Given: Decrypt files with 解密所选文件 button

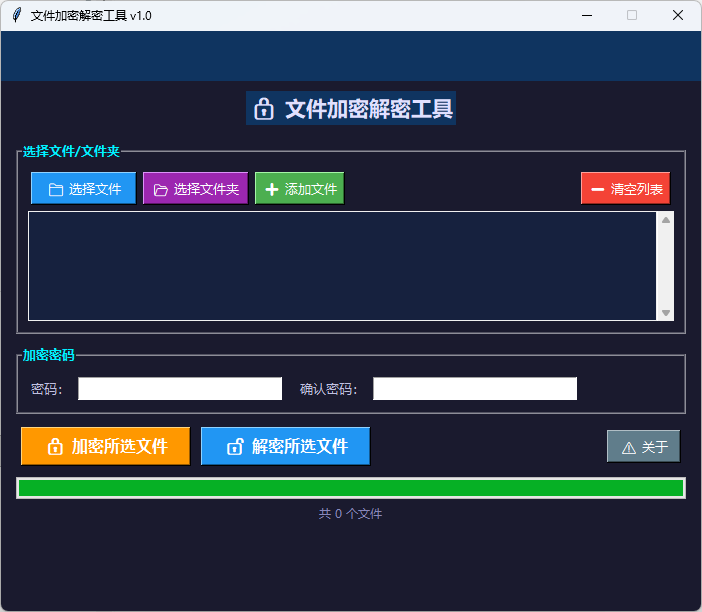Looking at the screenshot, I should pyautogui.click(x=286, y=446).
